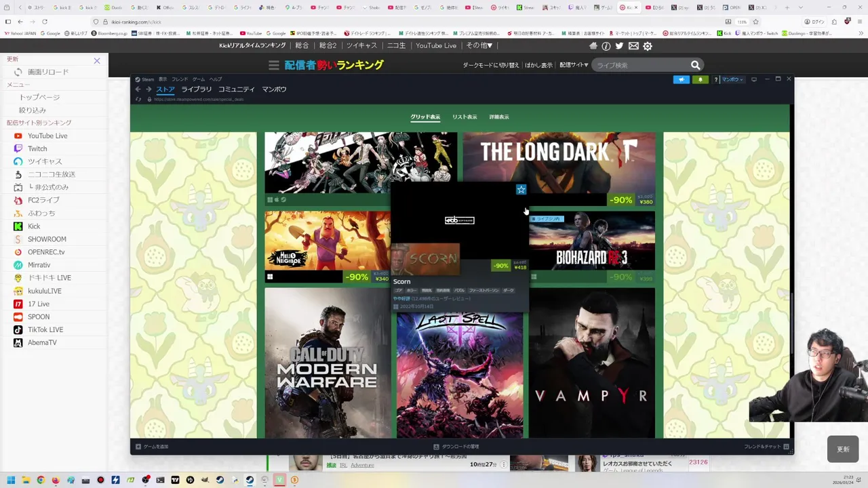Viewport: 868px width, 488px height.
Task: Focus the ライブ検索 search field
Action: point(641,65)
